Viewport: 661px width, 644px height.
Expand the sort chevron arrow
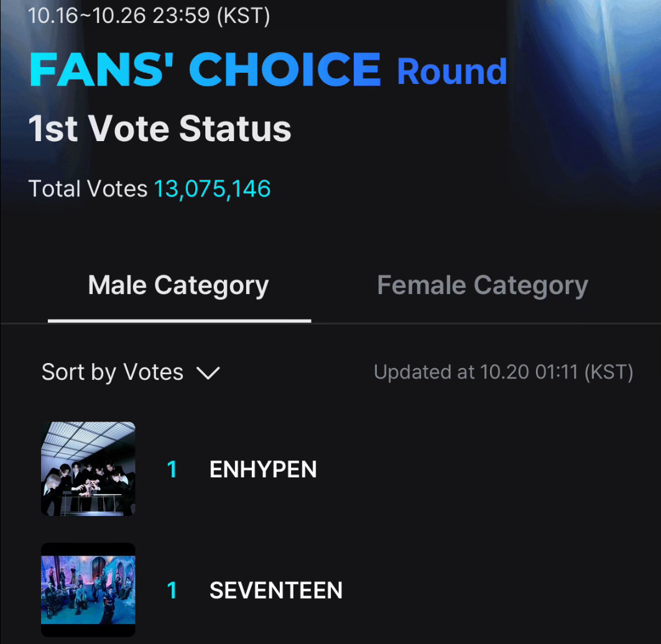pos(208,373)
